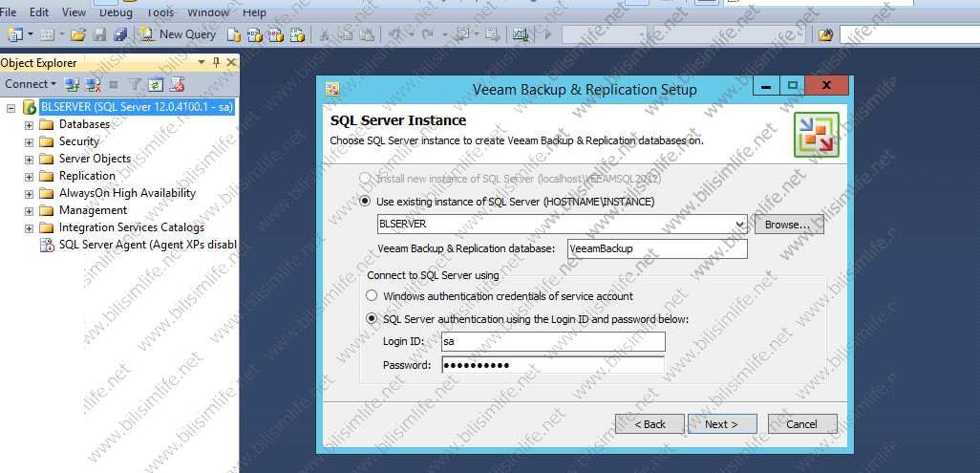
Task: Open the New Project dropdown arrow
Action: (31, 35)
